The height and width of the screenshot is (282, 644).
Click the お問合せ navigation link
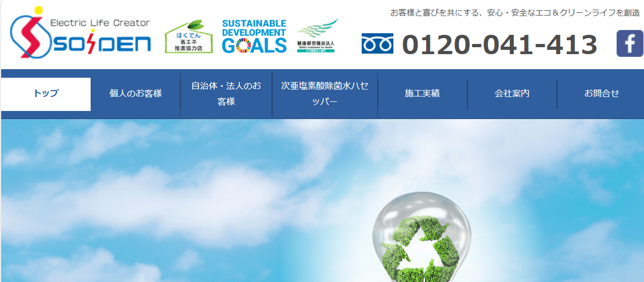pos(602,94)
